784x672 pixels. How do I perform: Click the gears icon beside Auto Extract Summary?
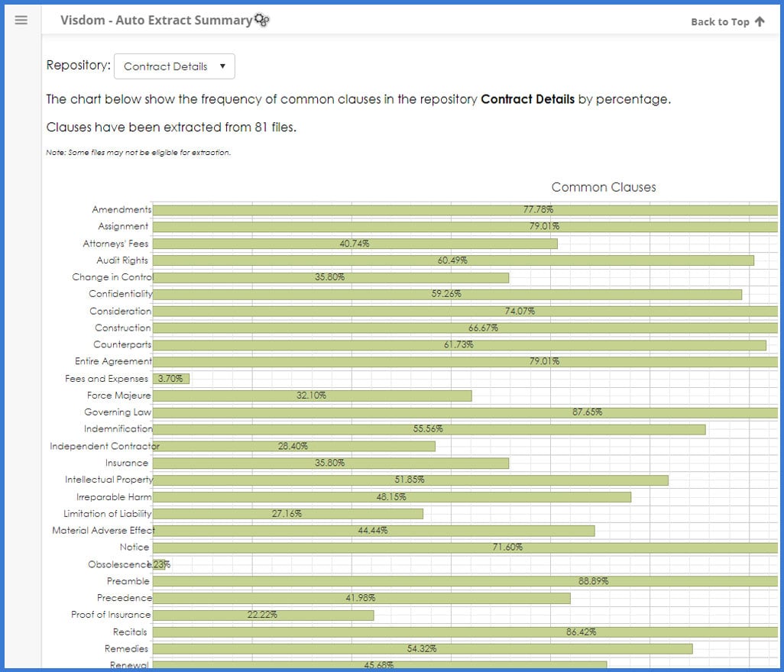[261, 21]
